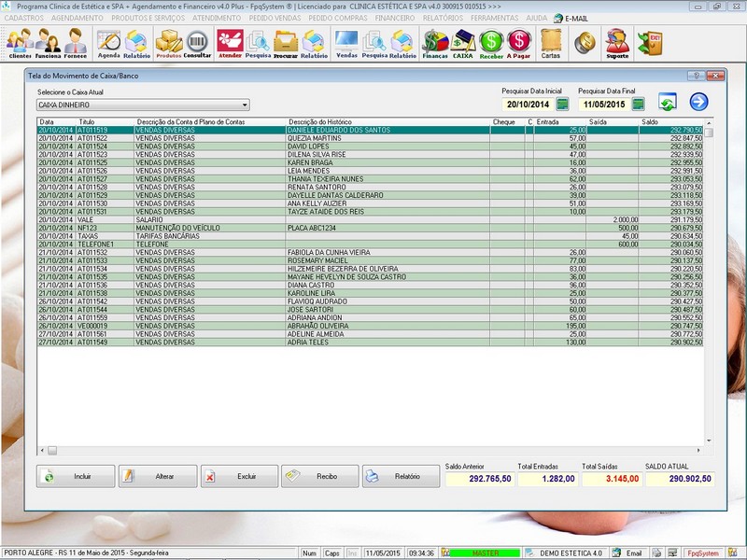This screenshot has height=560, width=747.
Task: Click the Descrição do Histórico column header
Action: (388, 122)
